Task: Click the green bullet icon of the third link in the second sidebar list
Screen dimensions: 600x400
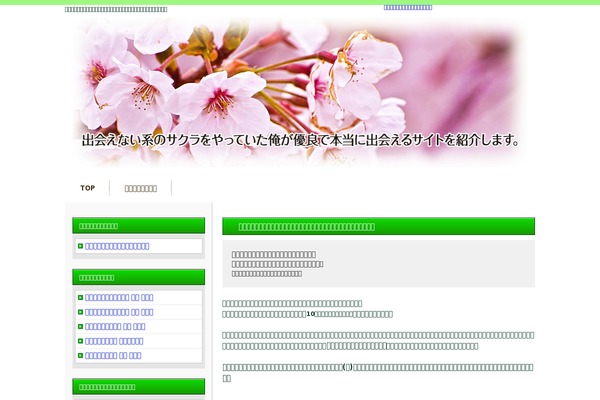Action: [80, 326]
